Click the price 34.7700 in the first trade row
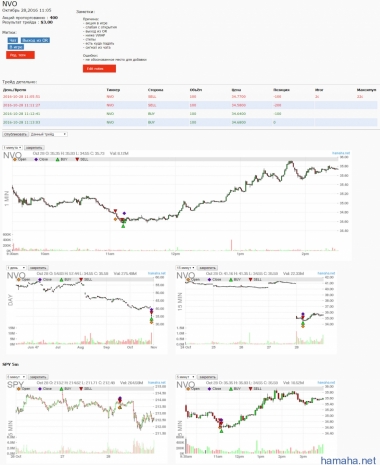The width and height of the screenshot is (380, 465). click(x=239, y=97)
